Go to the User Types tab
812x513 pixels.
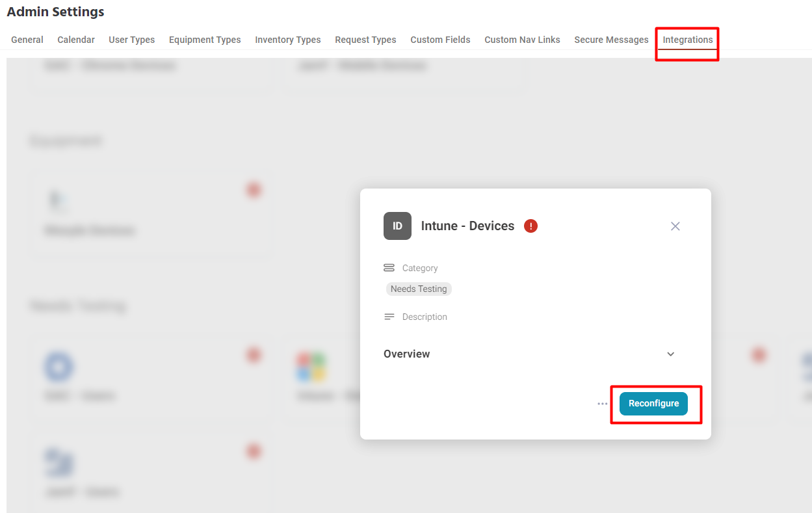[132, 40]
